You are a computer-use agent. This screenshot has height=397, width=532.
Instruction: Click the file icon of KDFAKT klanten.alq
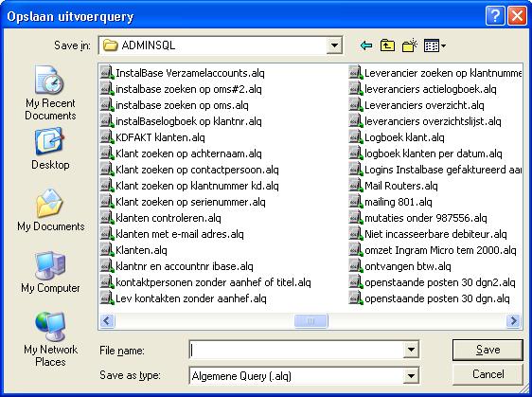[107, 137]
